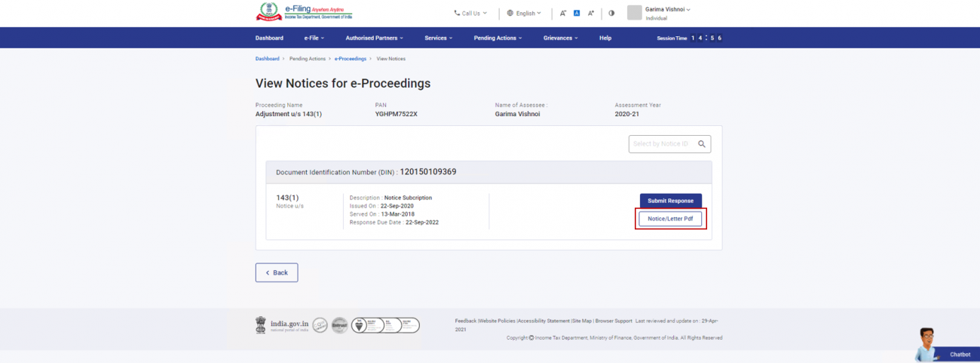Focus the Notice ID search field
This screenshot has height=363, width=980.
tap(660, 144)
